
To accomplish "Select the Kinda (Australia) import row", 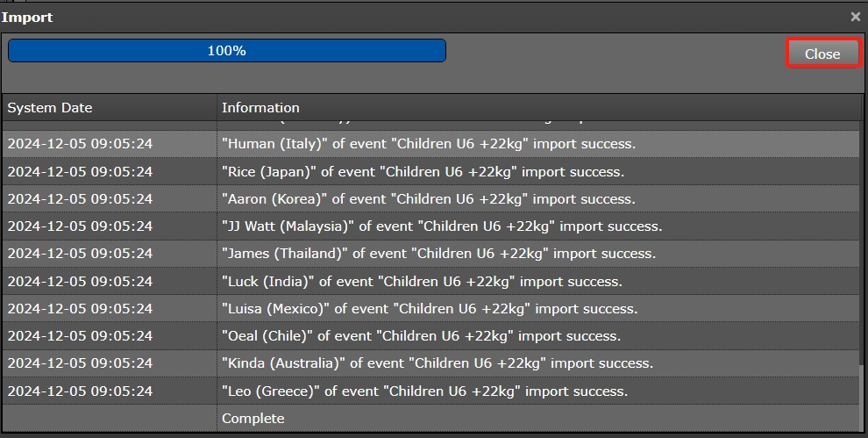I will (438, 363).
